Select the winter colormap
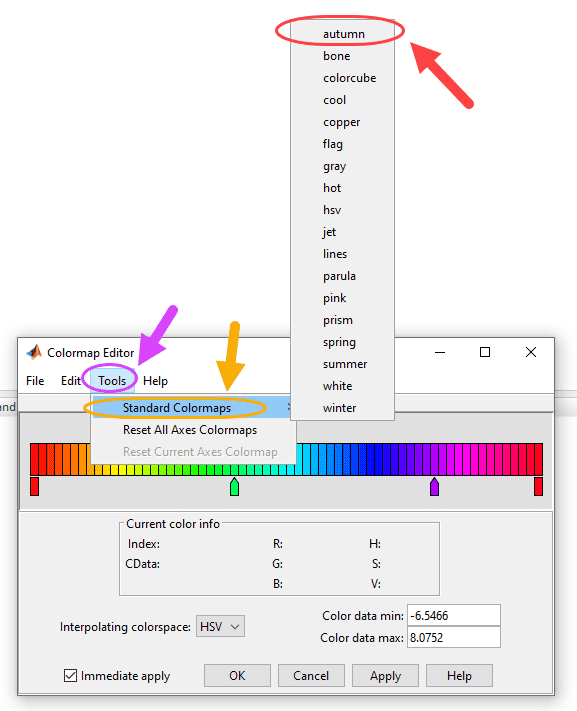Viewport: 577px width, 711px height. tap(342, 408)
